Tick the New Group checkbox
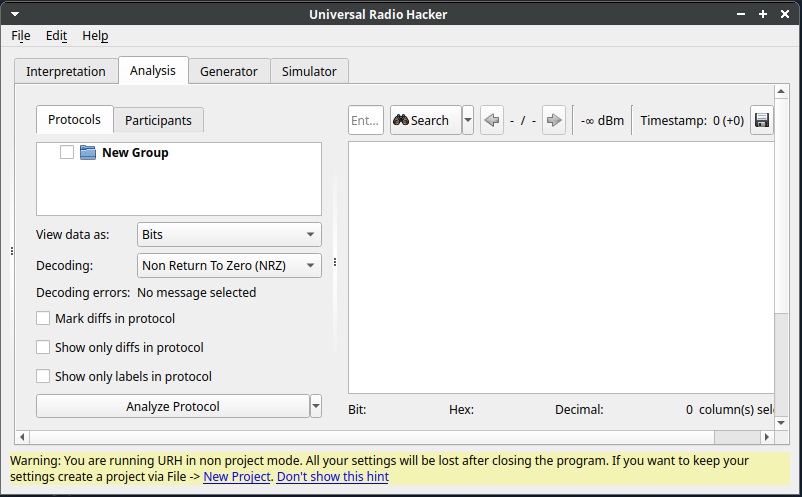The image size is (802, 497). 66,152
